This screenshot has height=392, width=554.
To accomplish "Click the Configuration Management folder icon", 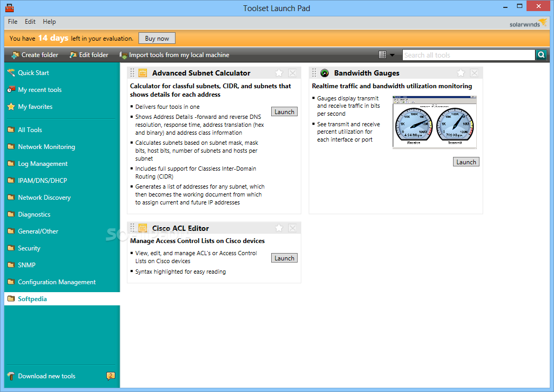I will click(x=11, y=282).
